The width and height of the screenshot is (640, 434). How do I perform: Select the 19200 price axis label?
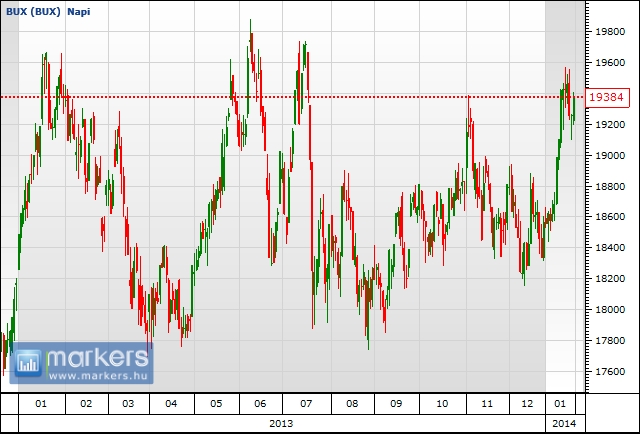[x=610, y=125]
